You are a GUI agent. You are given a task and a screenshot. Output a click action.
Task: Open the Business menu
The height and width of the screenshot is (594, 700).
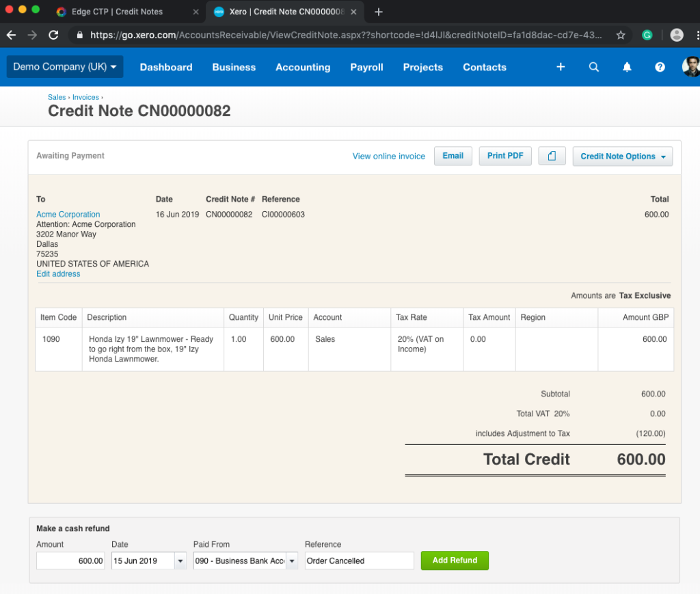click(234, 68)
